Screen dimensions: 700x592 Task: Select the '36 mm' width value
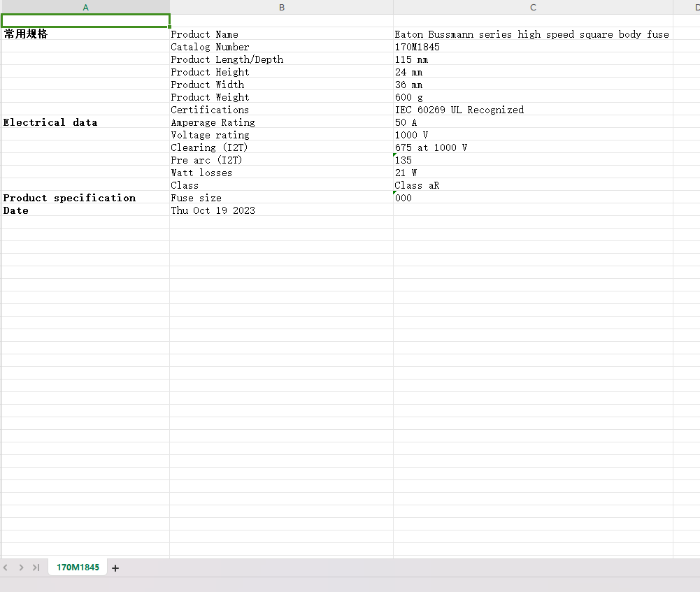point(533,85)
